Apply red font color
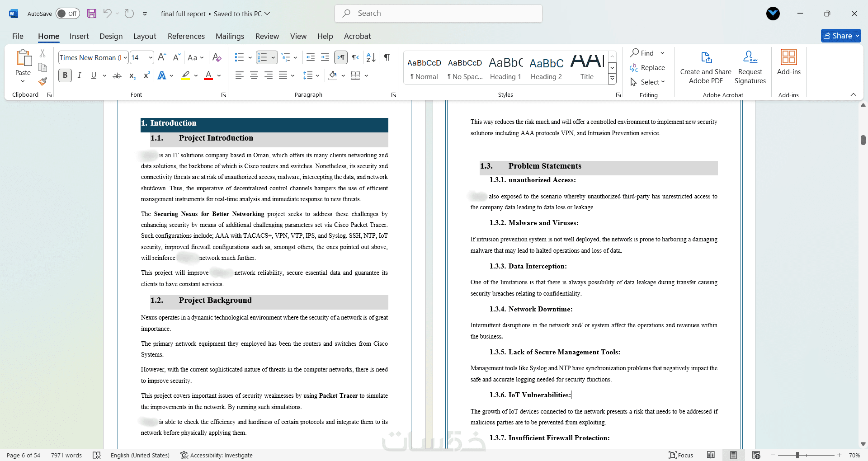The height and width of the screenshot is (461, 868). (208, 75)
